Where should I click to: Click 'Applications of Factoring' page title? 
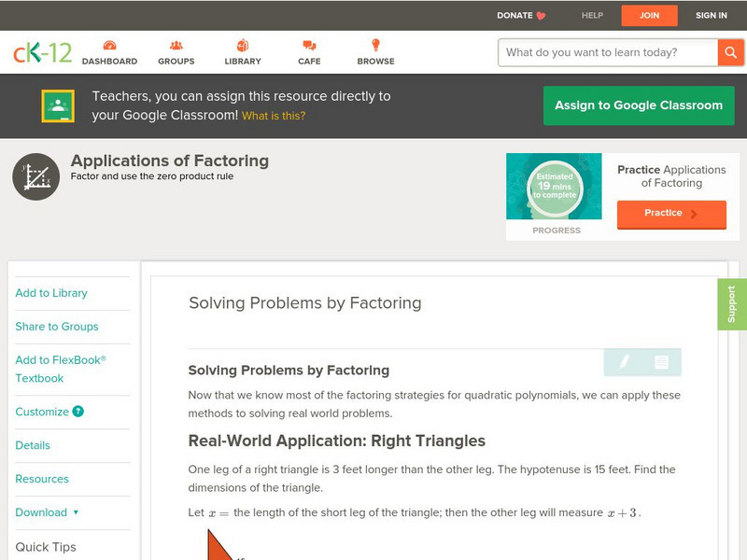170,161
